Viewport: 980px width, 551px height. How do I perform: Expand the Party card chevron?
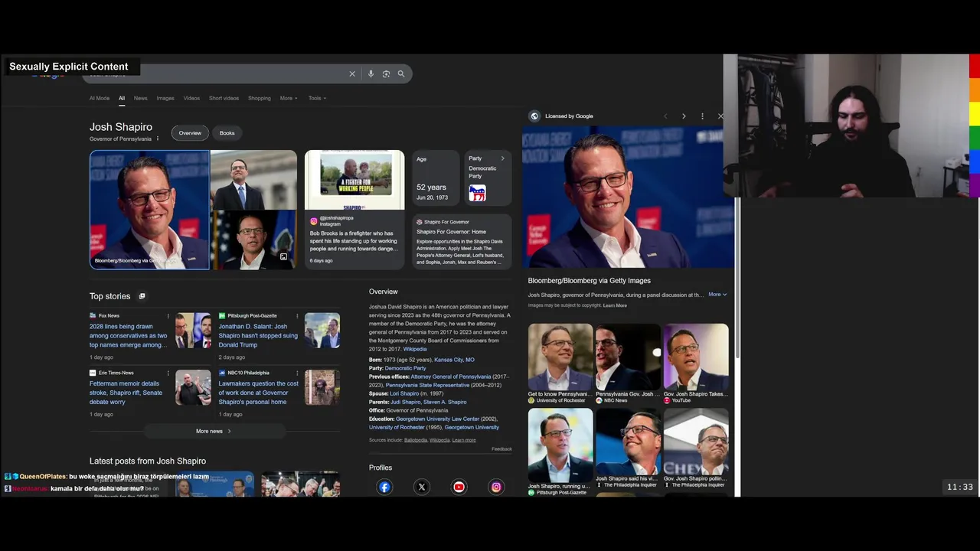click(x=502, y=158)
